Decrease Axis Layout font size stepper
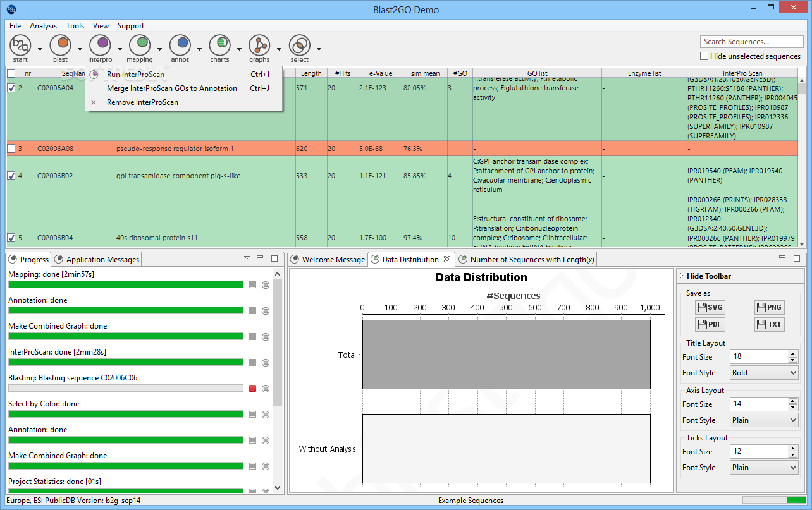The height and width of the screenshot is (510, 812). [793, 408]
